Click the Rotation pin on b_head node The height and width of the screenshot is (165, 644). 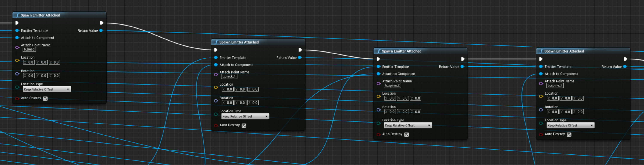click(x=17, y=74)
